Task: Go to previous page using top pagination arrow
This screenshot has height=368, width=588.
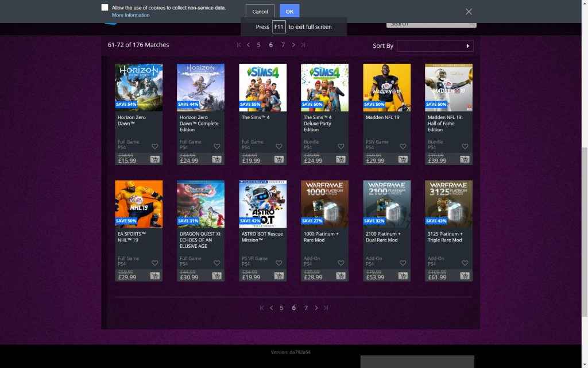Action: click(x=248, y=45)
